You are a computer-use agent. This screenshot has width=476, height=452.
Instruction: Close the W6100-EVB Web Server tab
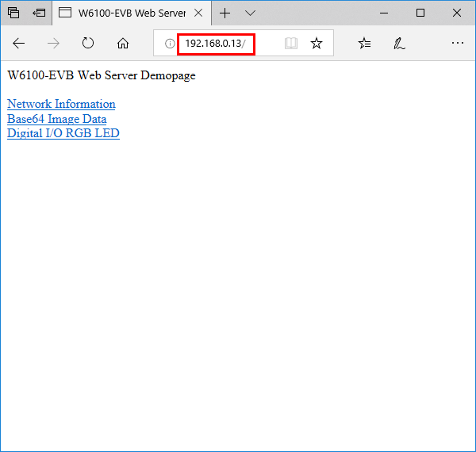pos(198,13)
